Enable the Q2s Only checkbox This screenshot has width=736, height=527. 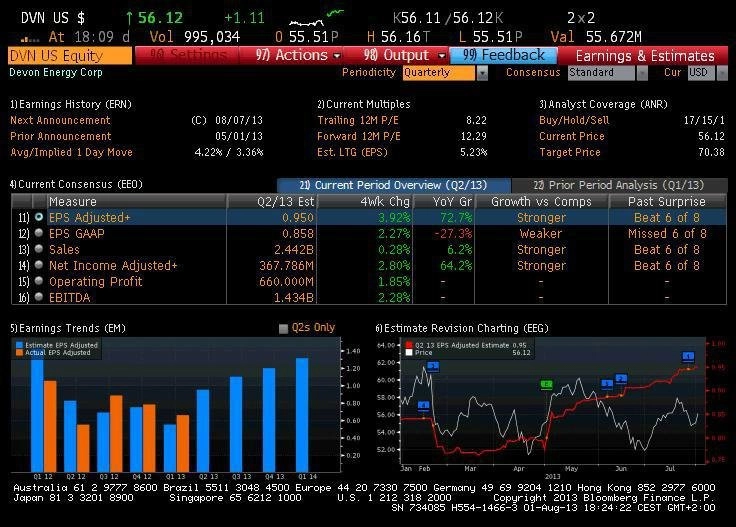[283, 328]
